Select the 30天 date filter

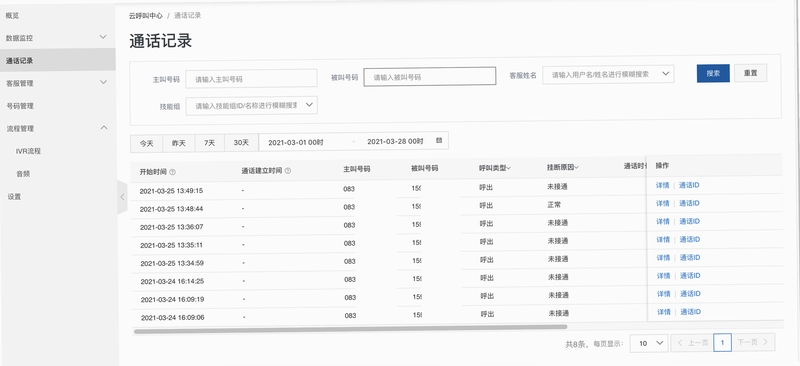241,142
